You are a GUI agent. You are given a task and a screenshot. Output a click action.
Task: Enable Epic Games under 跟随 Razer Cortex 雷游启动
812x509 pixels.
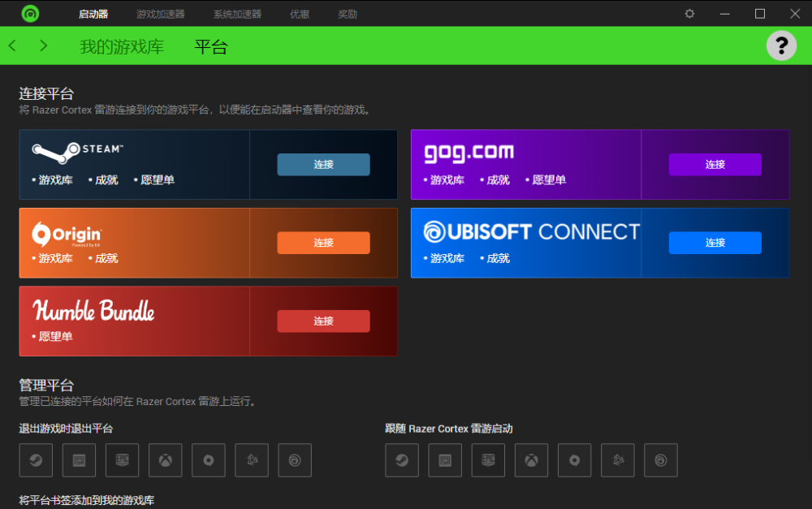(x=488, y=459)
